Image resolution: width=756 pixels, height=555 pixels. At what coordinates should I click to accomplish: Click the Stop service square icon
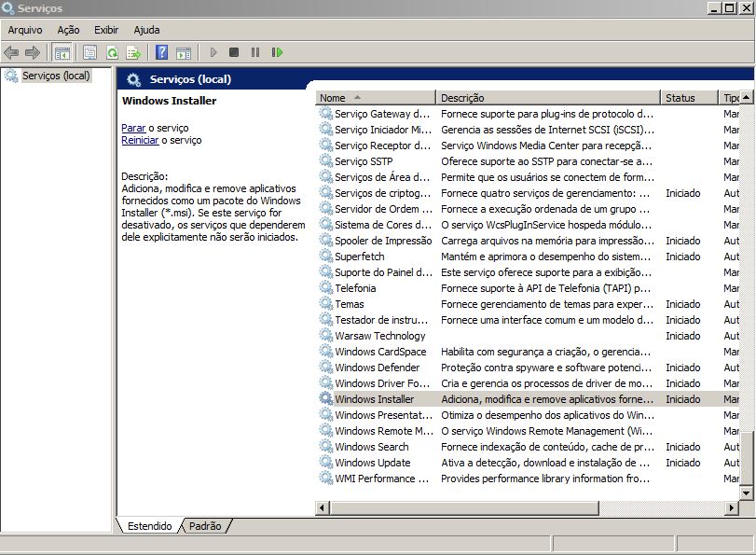(234, 52)
